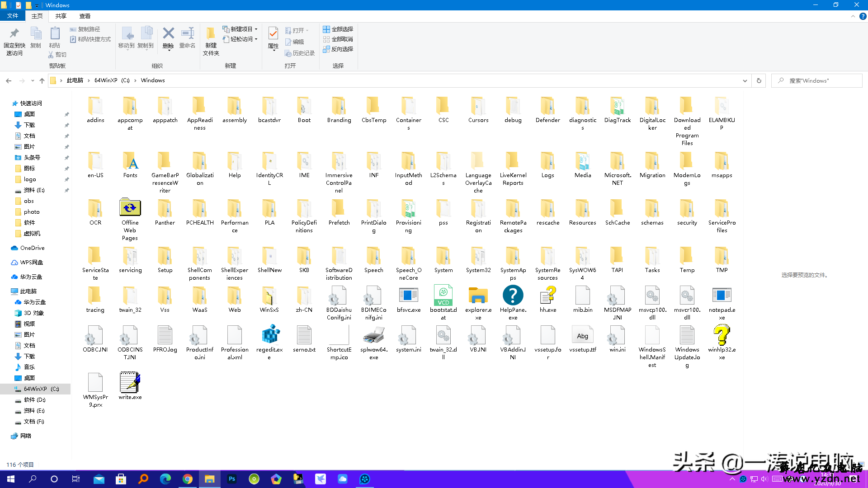Select explorer.exe file icon

click(x=478, y=296)
